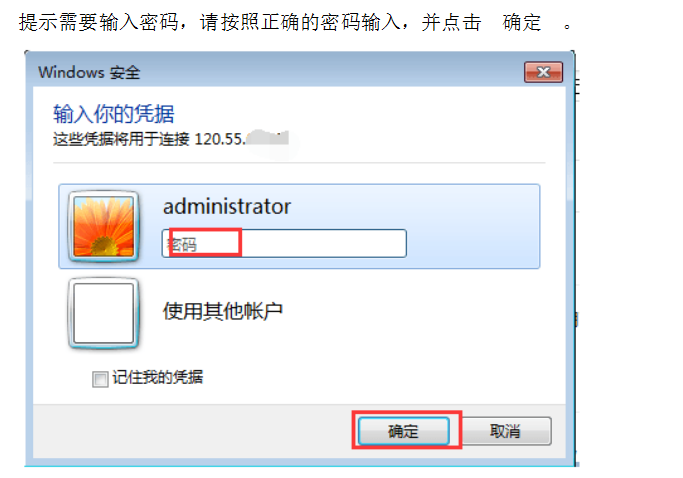
Task: Select the blank avatar for another account
Action: tap(104, 313)
